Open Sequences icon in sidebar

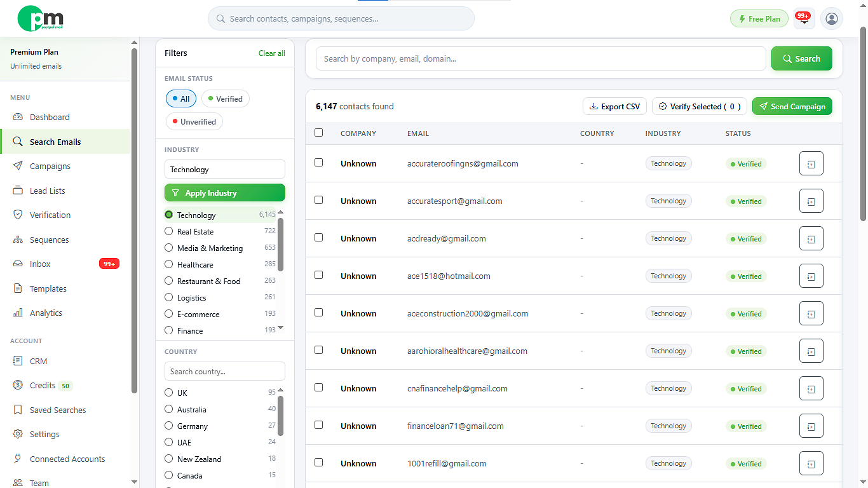tap(18, 240)
